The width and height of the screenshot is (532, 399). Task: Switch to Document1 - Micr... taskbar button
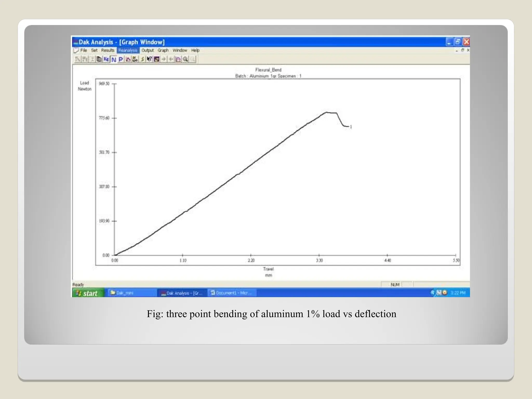point(232,293)
